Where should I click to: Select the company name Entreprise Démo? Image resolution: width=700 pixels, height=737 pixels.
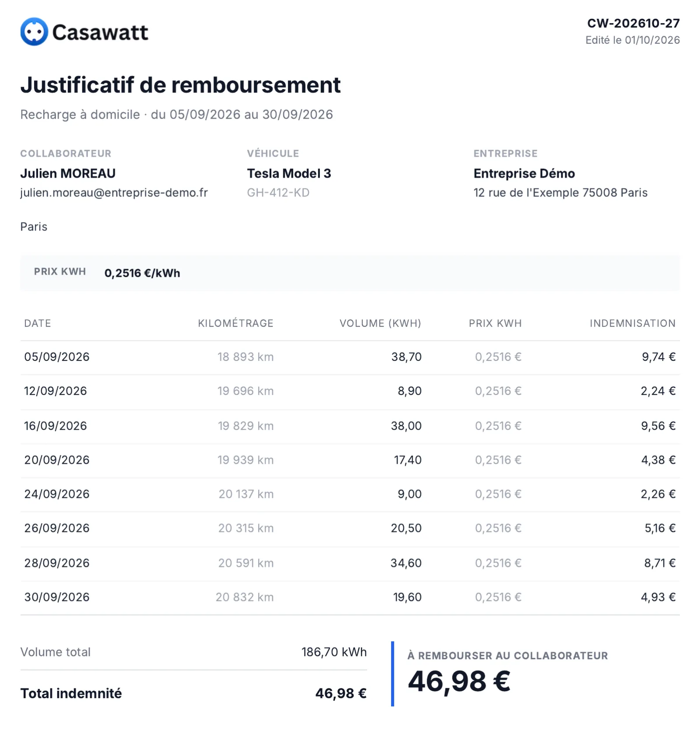pyautogui.click(x=524, y=174)
